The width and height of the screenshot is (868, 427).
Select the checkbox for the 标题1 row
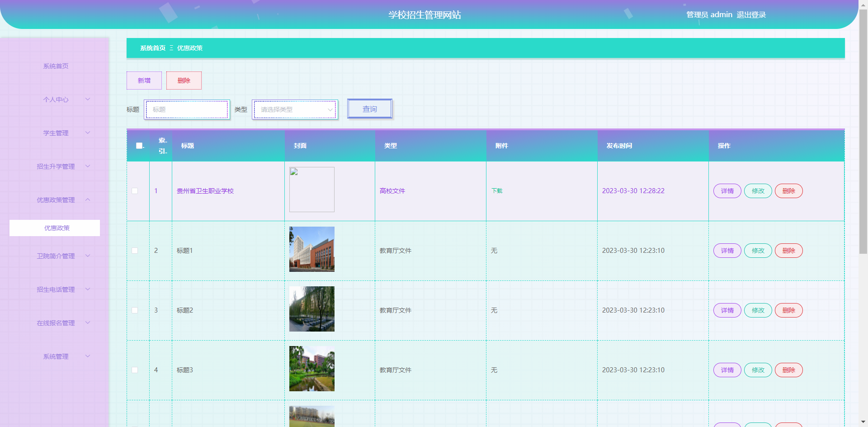tap(135, 251)
